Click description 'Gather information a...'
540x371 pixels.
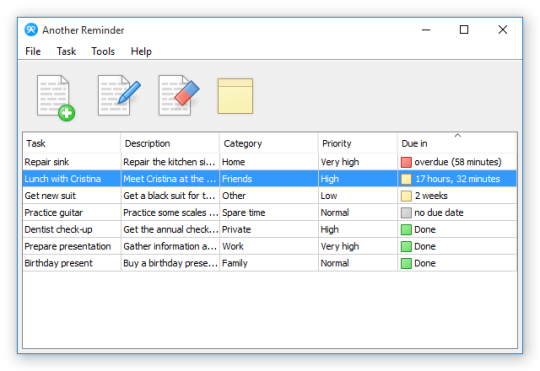170,246
